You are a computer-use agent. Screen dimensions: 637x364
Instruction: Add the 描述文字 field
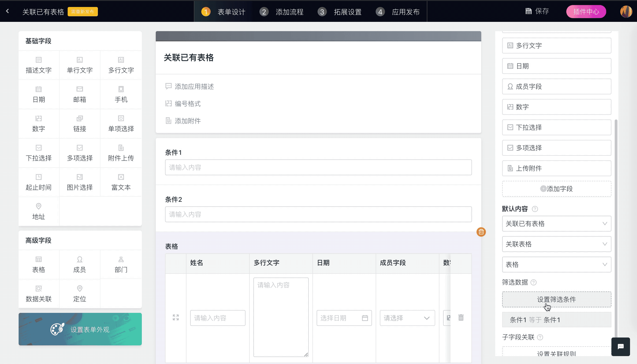39,65
